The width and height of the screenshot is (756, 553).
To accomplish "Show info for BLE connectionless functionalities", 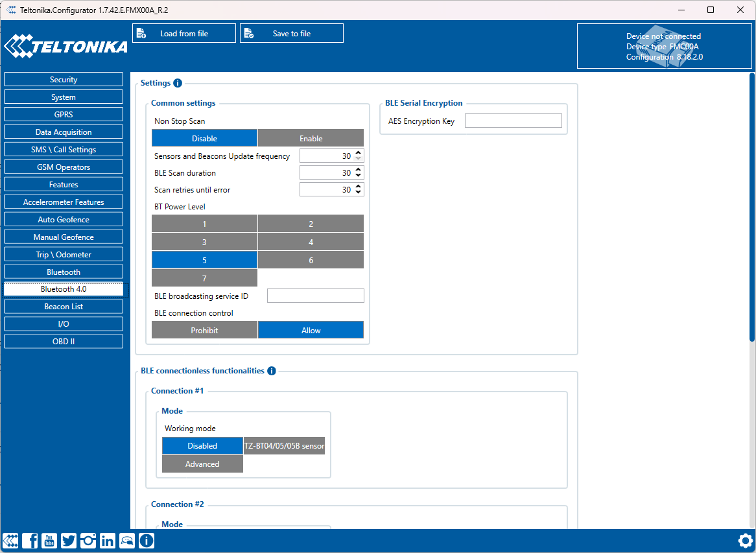I will pyautogui.click(x=272, y=371).
